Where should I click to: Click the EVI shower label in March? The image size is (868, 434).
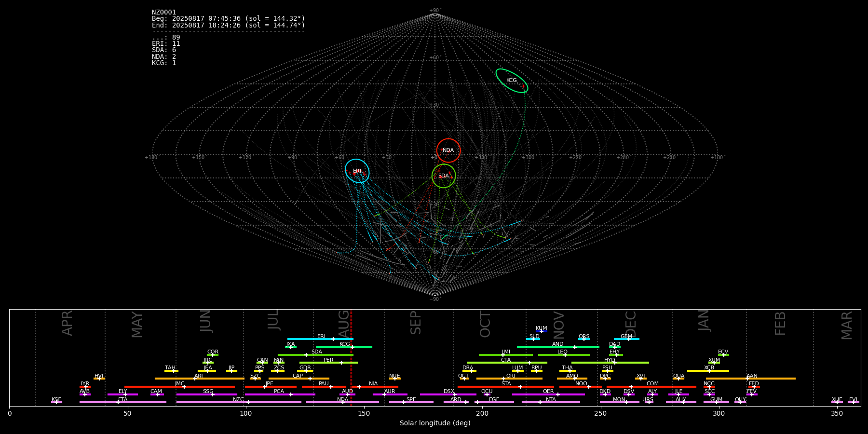pyautogui.click(x=853, y=400)
